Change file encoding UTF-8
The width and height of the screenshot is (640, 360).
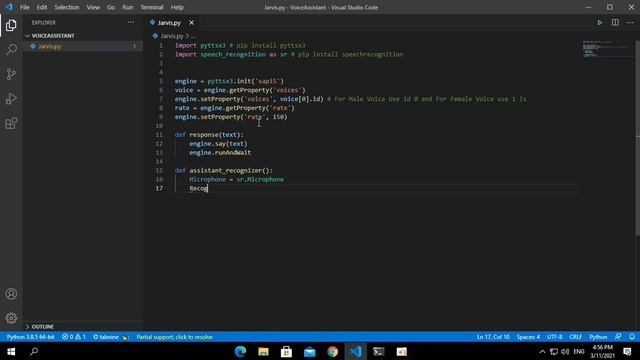coord(555,337)
